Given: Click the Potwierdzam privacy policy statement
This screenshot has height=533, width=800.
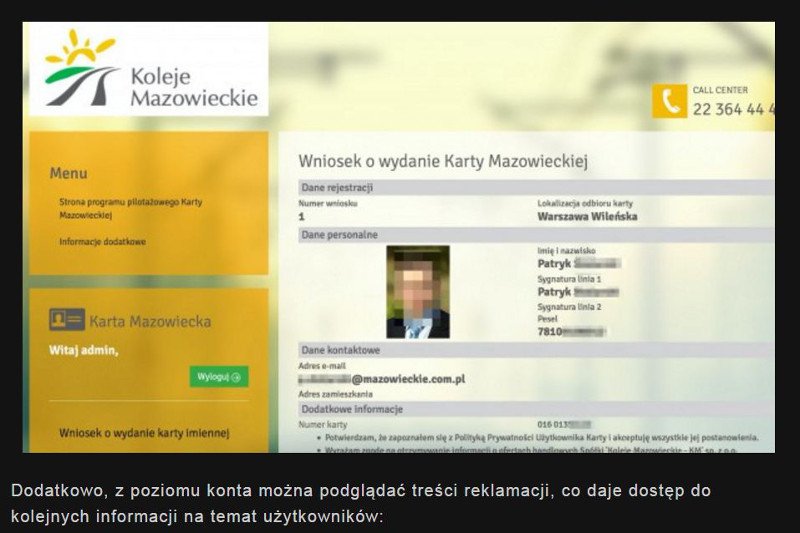Looking at the screenshot, I should coord(541,438).
